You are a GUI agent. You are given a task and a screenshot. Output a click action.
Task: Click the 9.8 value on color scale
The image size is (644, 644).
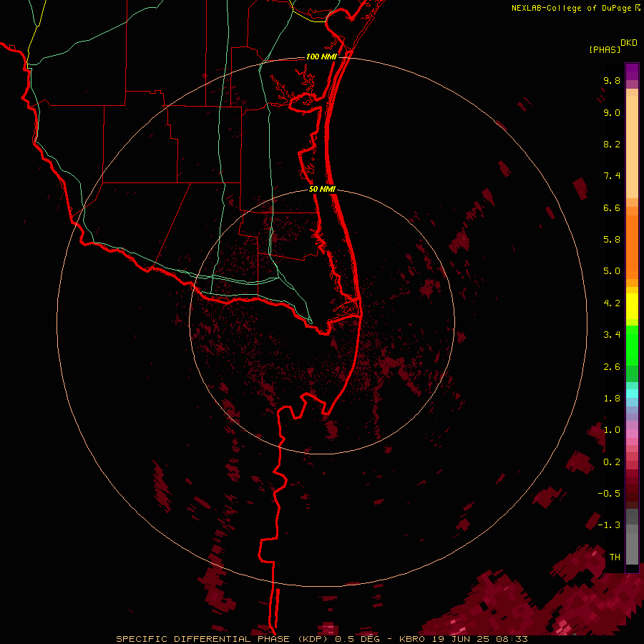(x=612, y=80)
